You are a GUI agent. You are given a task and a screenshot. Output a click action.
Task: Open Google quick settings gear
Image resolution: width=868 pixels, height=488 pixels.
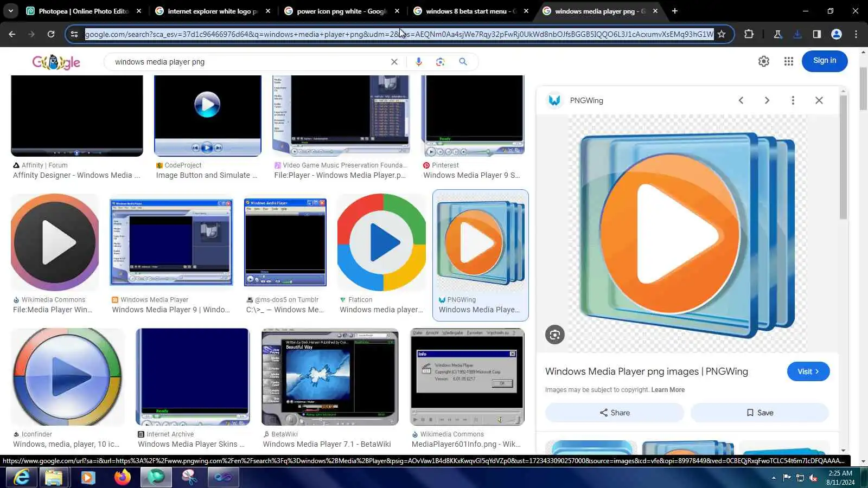pos(764,61)
